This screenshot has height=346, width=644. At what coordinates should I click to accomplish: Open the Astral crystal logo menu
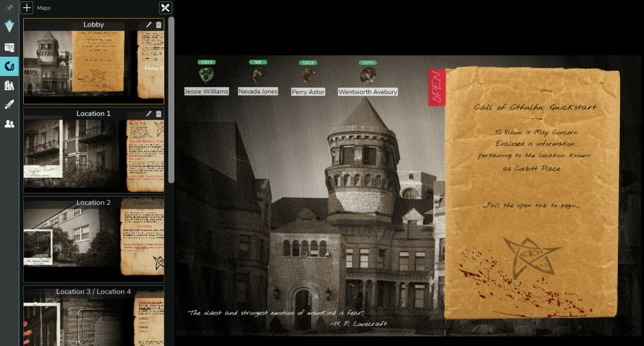point(9,26)
